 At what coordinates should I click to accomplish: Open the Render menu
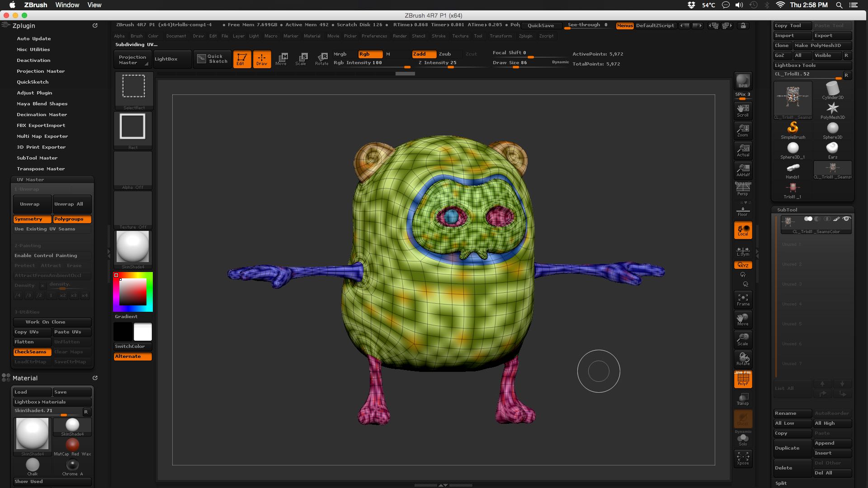pos(400,36)
